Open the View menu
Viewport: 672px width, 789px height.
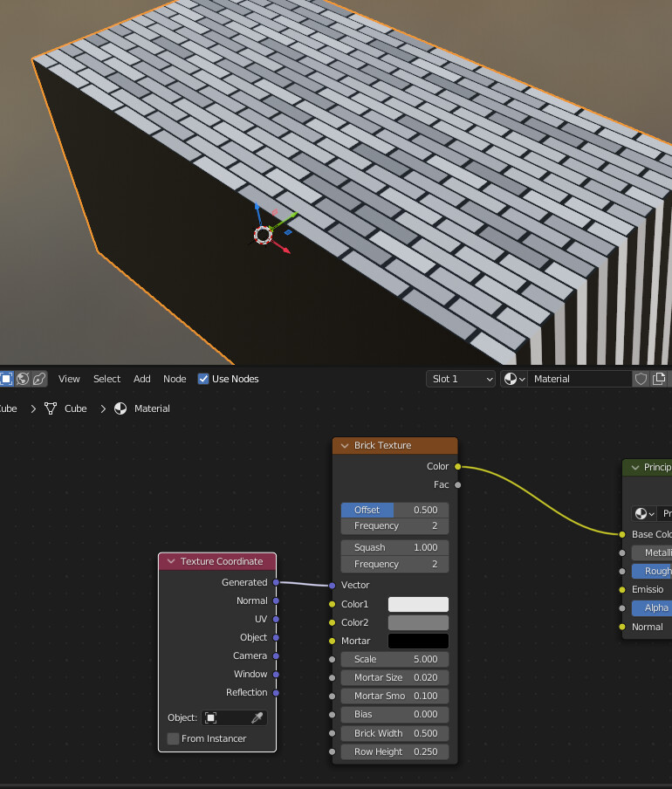[x=69, y=379]
